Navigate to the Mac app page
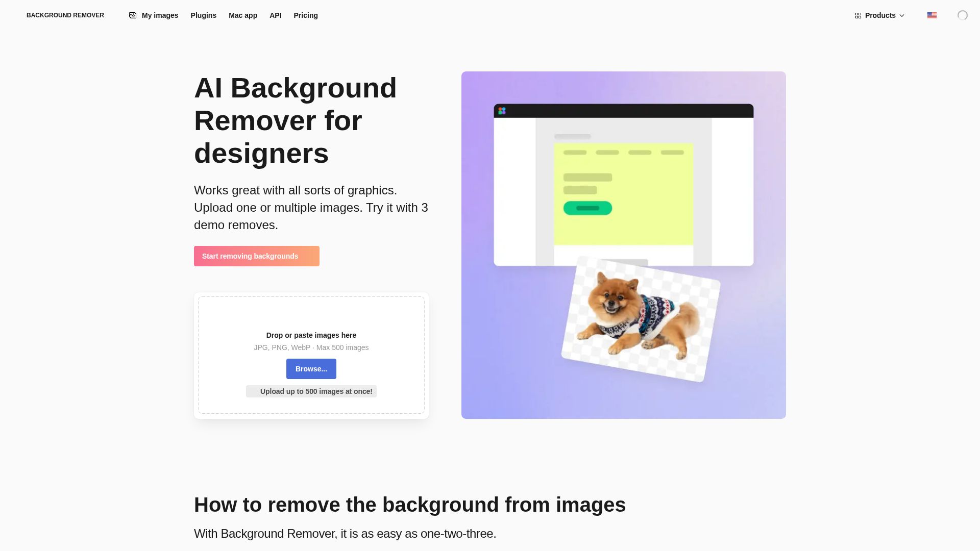The image size is (980, 551). click(x=243, y=15)
